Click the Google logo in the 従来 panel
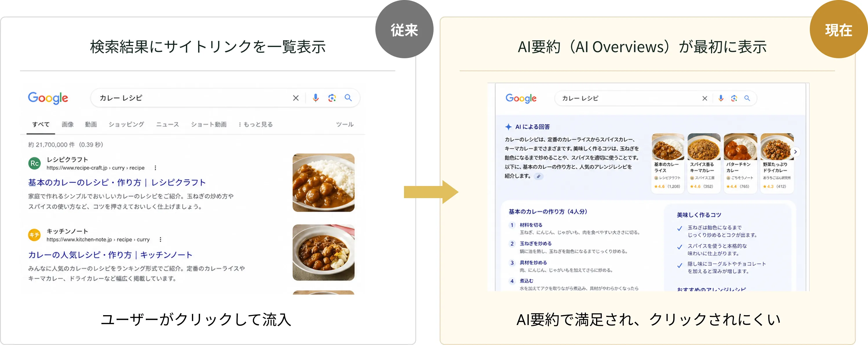Image resolution: width=868 pixels, height=345 pixels. 48,98
